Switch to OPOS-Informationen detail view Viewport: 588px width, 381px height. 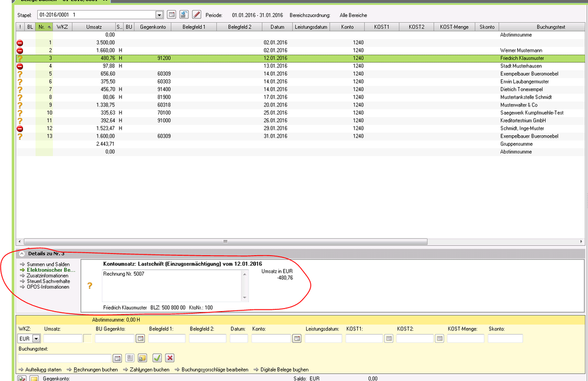48,287
